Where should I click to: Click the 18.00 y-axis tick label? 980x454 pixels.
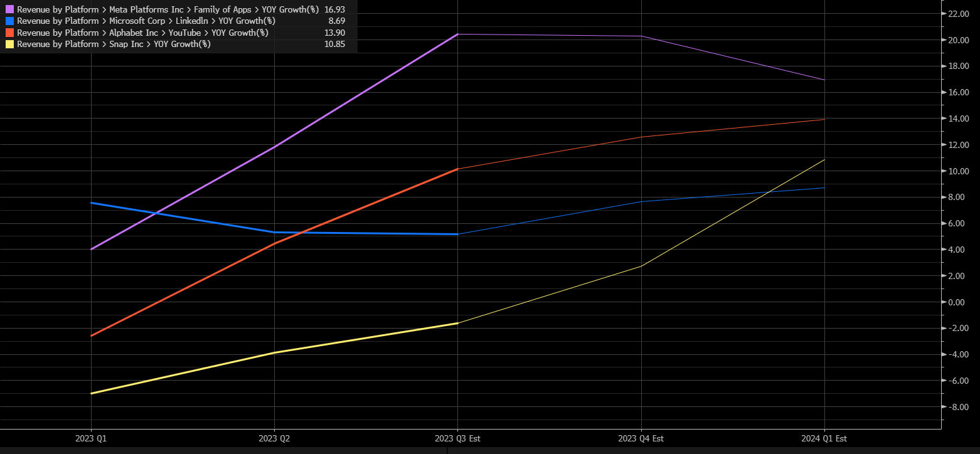pyautogui.click(x=958, y=66)
